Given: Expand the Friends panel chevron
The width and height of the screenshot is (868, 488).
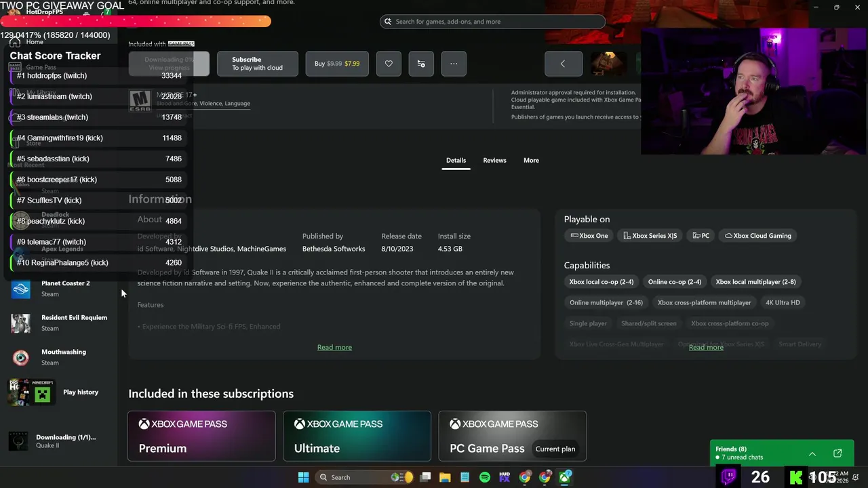Looking at the screenshot, I should [x=812, y=453].
